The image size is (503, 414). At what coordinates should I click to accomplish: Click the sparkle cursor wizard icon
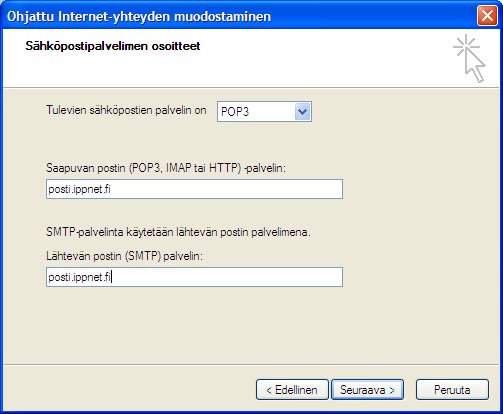pyautogui.click(x=469, y=58)
